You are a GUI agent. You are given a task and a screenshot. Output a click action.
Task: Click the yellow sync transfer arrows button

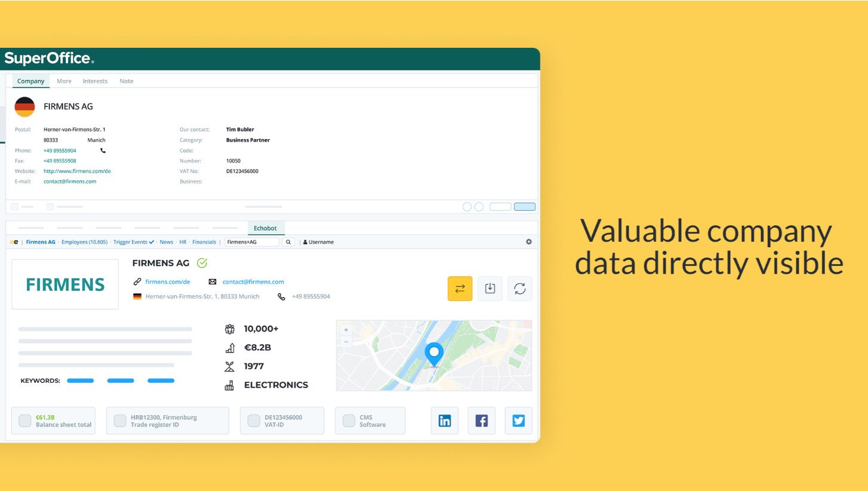point(460,289)
